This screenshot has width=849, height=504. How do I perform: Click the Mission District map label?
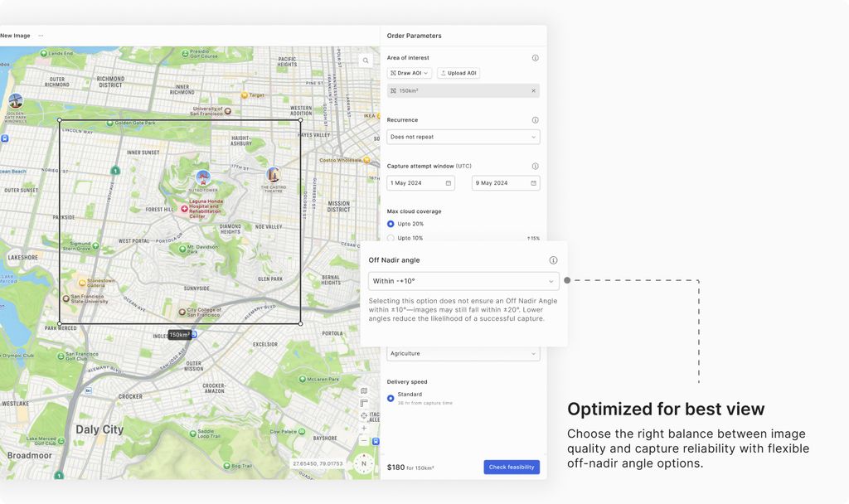[339, 206]
